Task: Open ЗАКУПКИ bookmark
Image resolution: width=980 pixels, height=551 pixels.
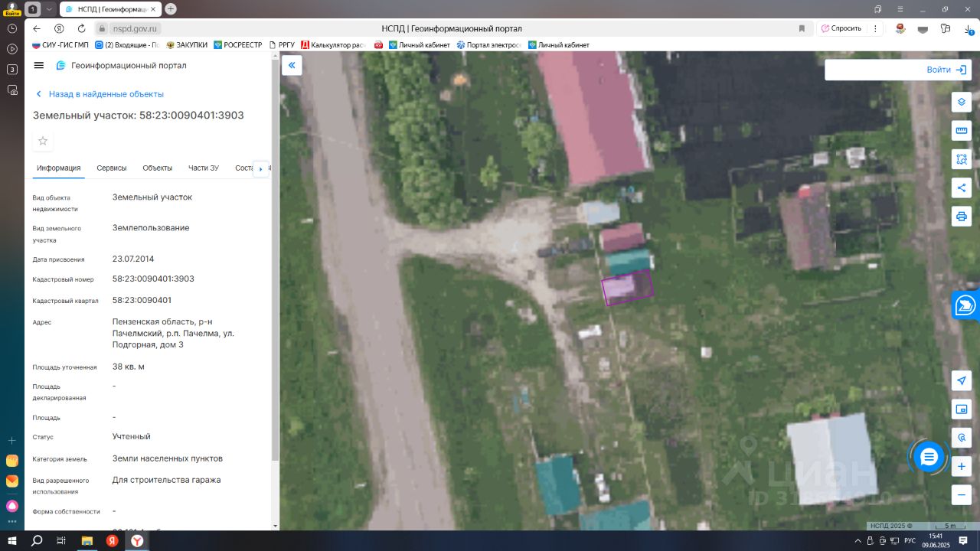Action: 187,45
